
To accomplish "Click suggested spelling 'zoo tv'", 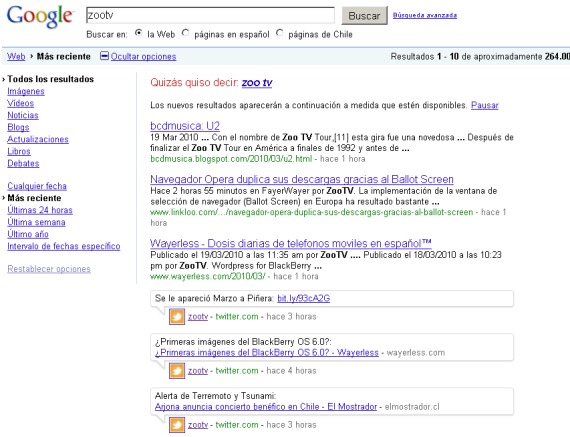I will (x=257, y=83).
